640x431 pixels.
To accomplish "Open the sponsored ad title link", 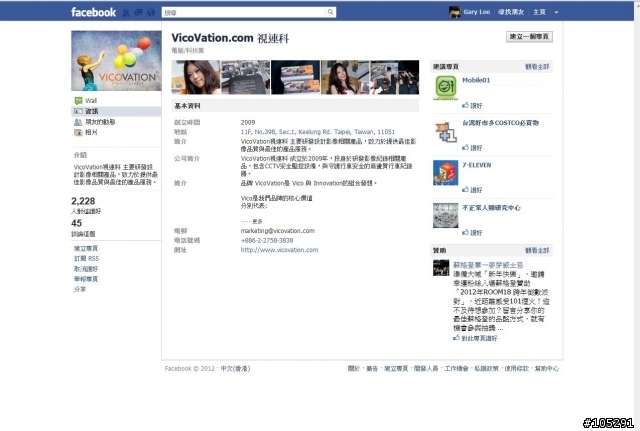I will click(x=488, y=265).
